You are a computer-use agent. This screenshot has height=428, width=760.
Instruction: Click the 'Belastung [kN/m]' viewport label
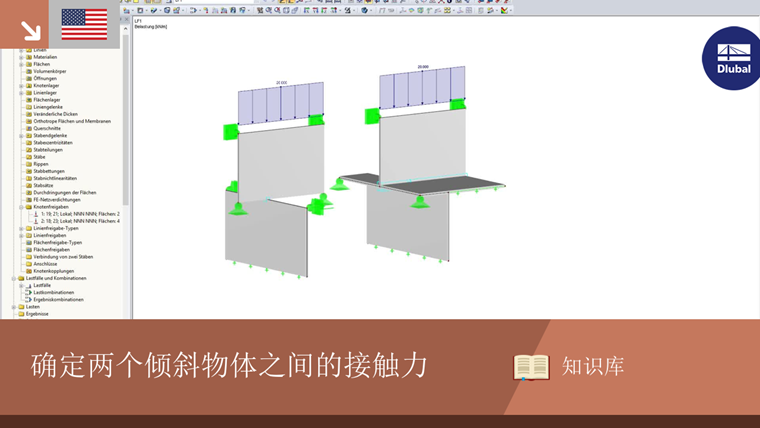point(151,27)
